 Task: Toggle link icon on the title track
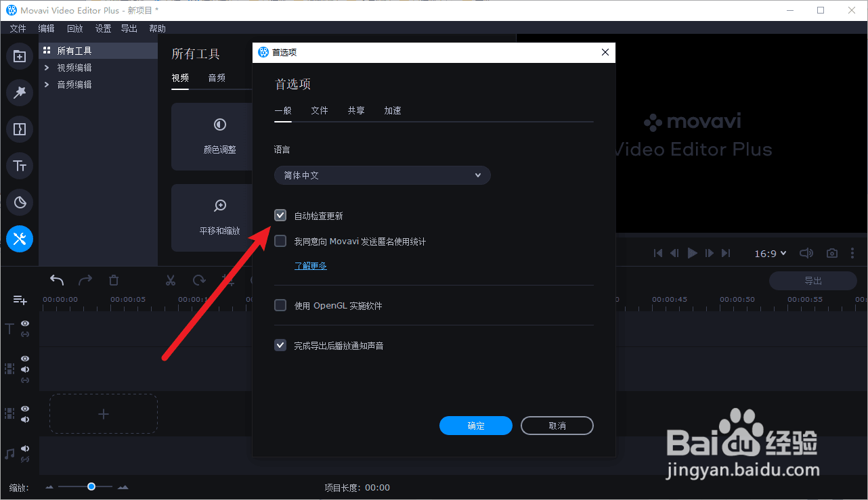25,334
